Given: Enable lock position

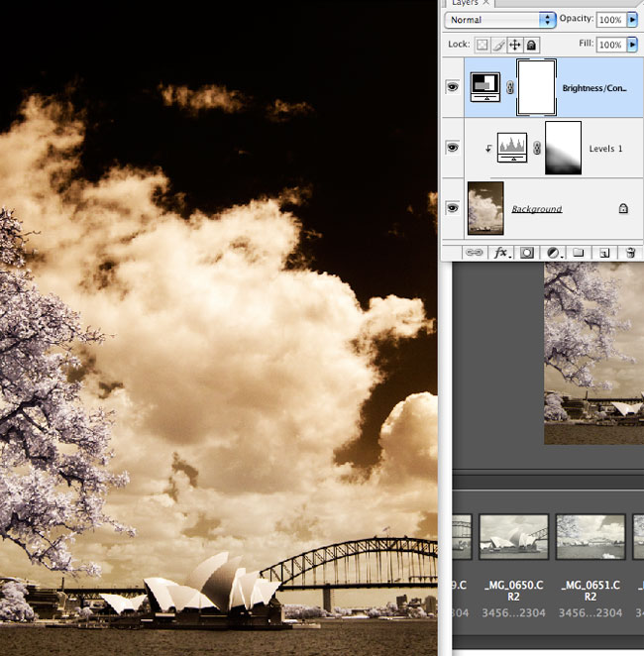Looking at the screenshot, I should (x=515, y=45).
